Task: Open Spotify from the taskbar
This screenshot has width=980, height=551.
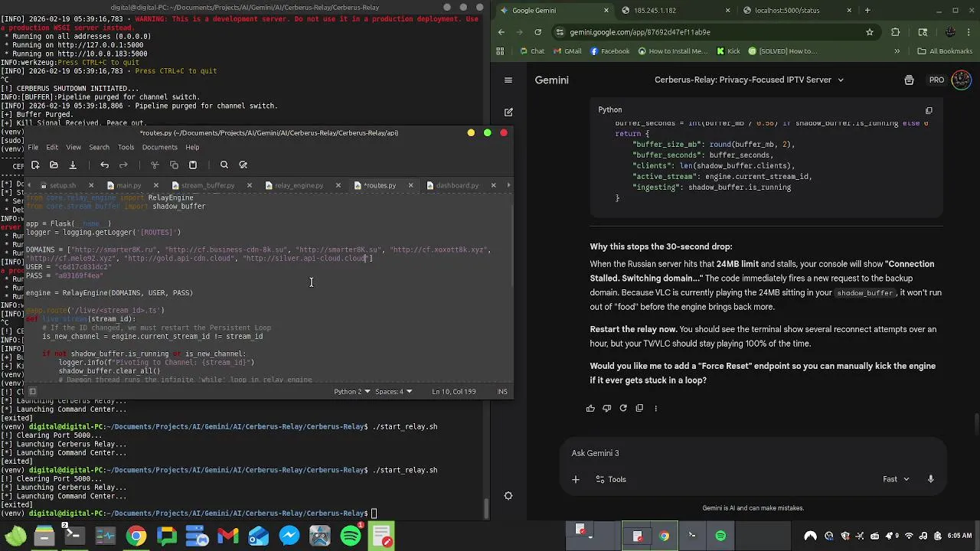Action: [x=351, y=536]
